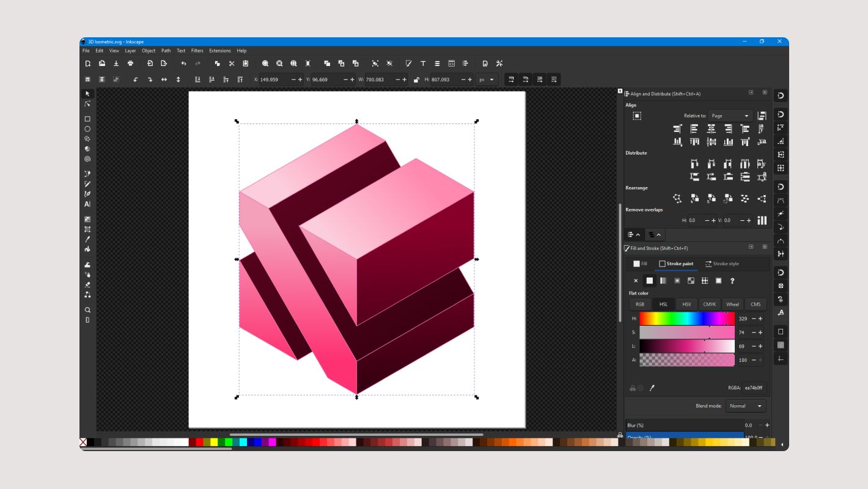Open the Relative to Page dropdown

click(730, 116)
